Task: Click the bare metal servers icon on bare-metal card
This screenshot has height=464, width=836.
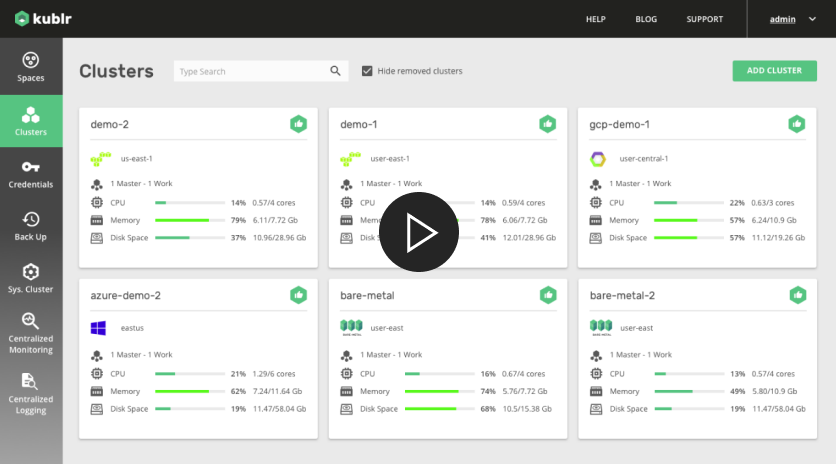Action: pos(351,327)
